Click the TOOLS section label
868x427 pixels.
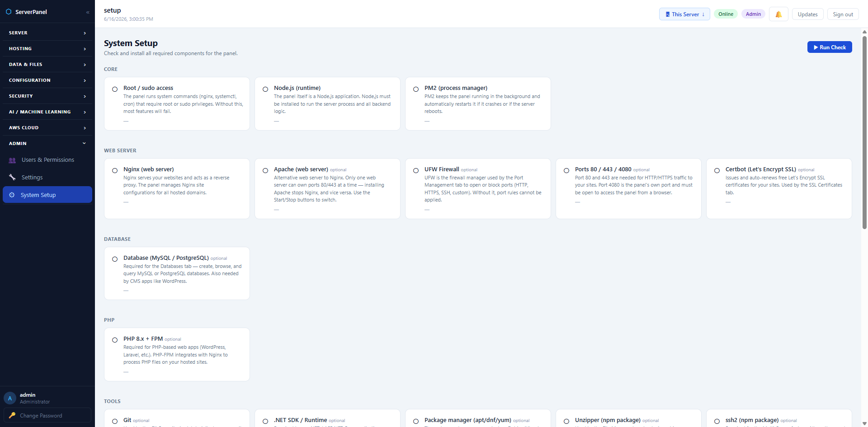112,402
